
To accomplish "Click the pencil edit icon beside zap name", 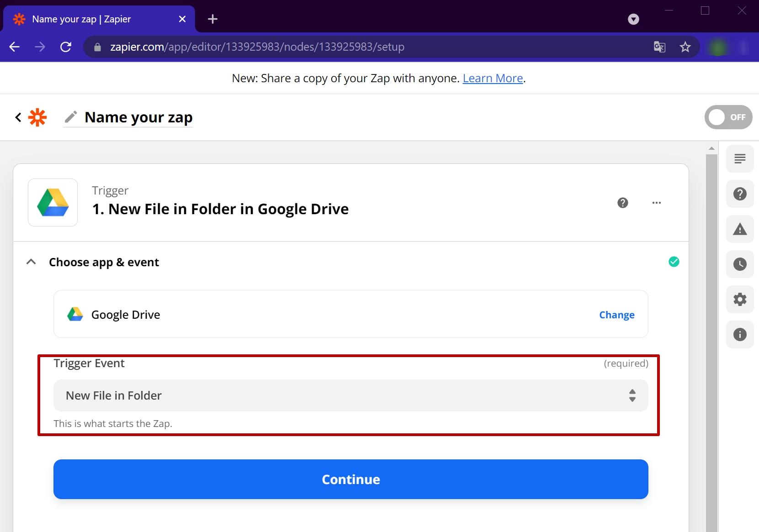I will tap(71, 117).
